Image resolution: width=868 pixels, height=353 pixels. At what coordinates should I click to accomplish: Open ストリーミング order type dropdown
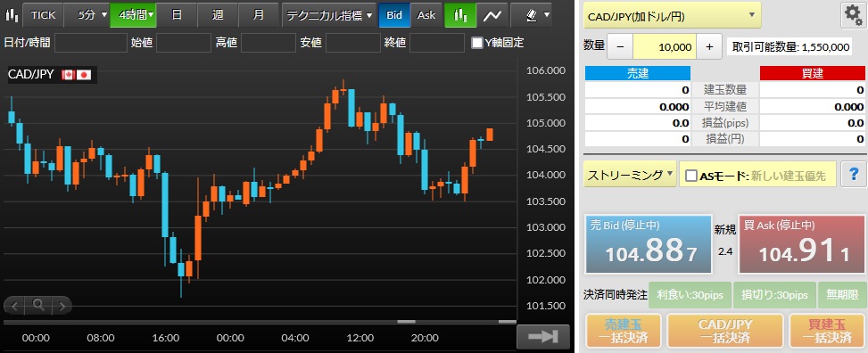630,175
